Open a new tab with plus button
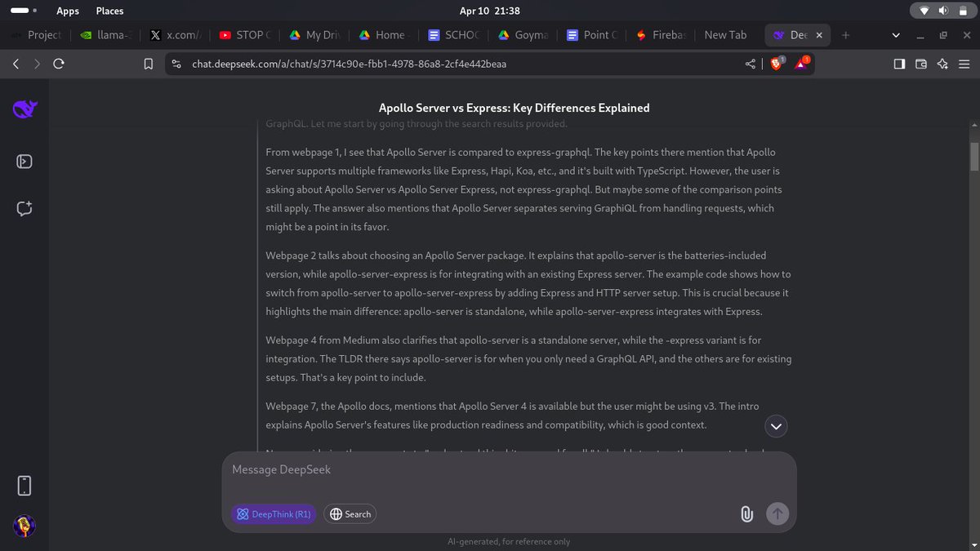This screenshot has height=551, width=980. click(845, 35)
